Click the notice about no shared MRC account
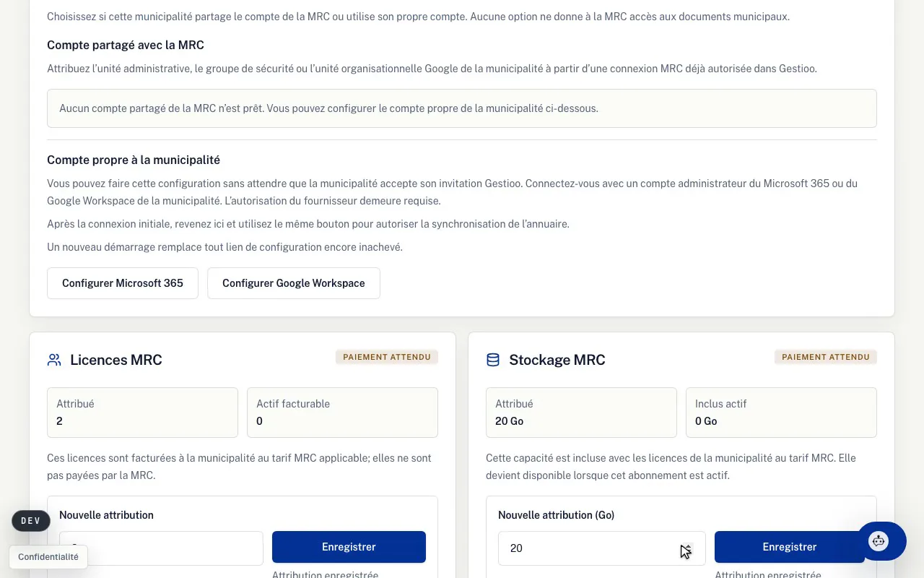The width and height of the screenshot is (924, 578). [x=462, y=108]
